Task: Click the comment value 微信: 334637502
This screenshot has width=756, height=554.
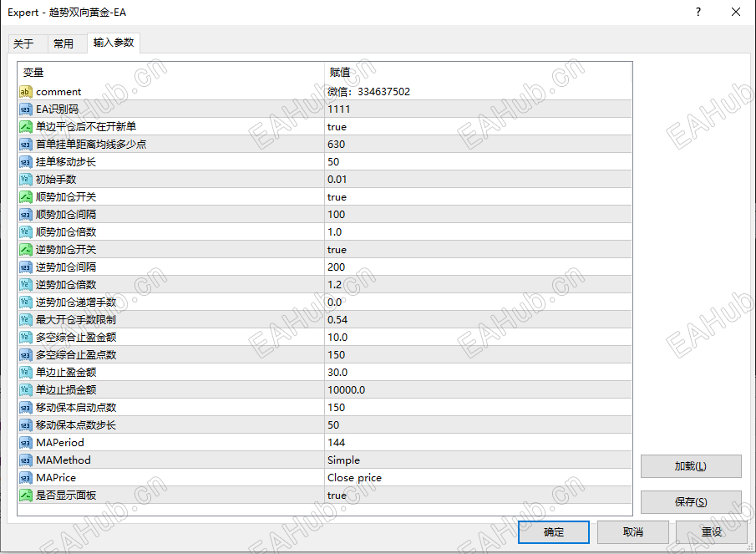Action: point(369,92)
